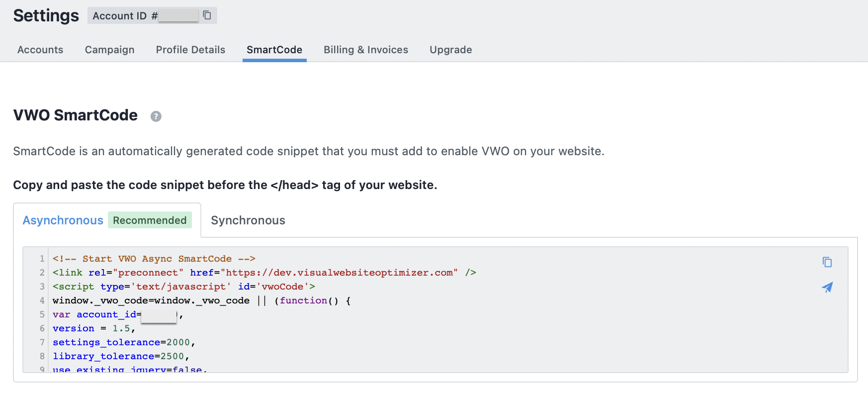
Task: Open the VWO SmartCode help icon
Action: 156,116
